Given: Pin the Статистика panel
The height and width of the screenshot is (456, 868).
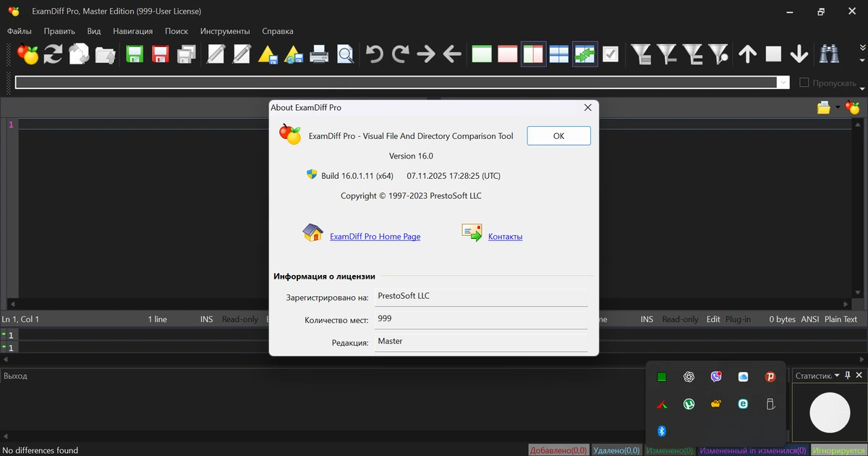Looking at the screenshot, I should click(848, 376).
